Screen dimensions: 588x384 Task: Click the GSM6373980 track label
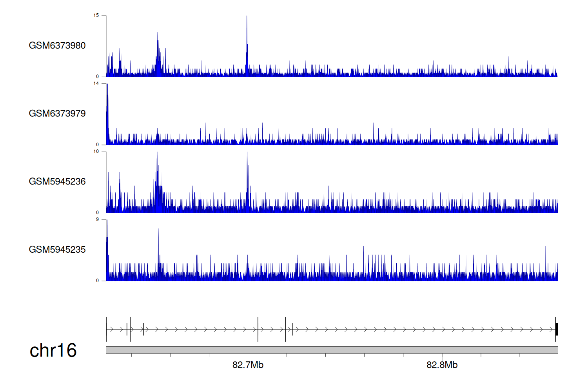click(57, 45)
